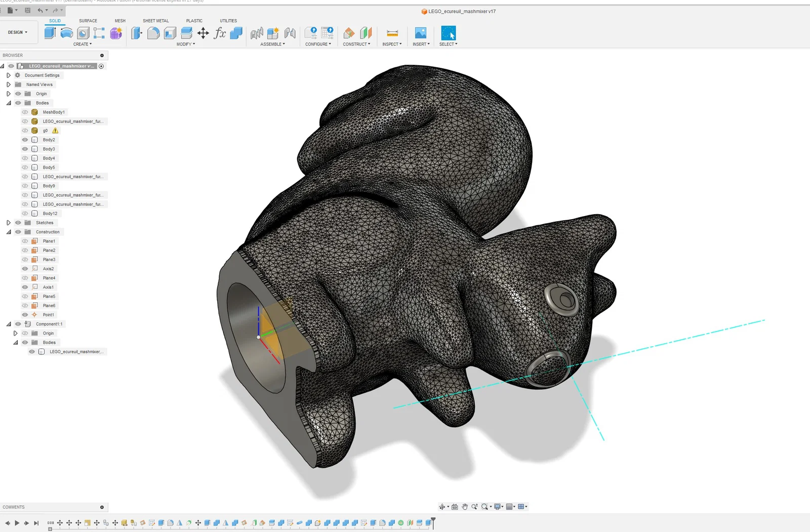Click the timeline end marker

click(433, 523)
